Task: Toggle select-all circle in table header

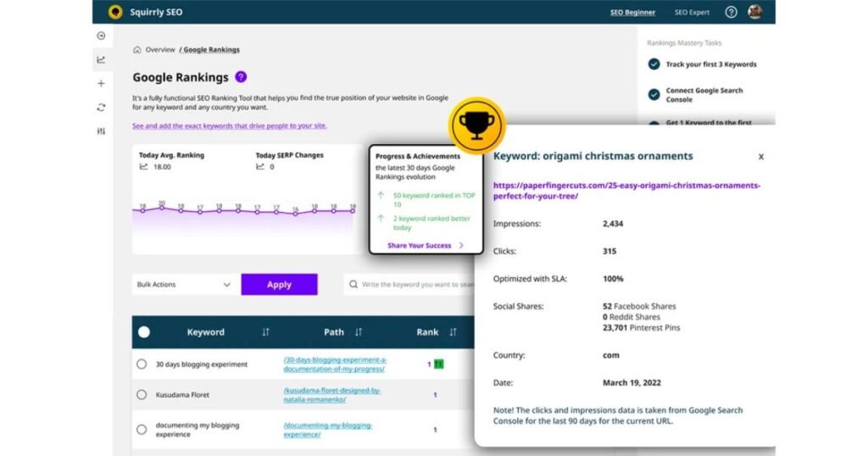Action: click(x=144, y=332)
